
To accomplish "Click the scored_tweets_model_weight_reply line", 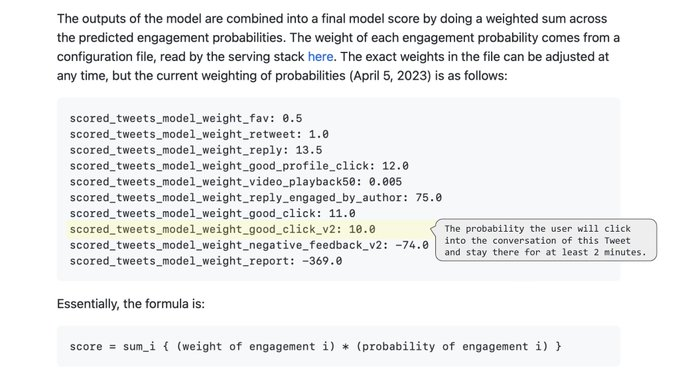I will pyautogui.click(x=196, y=150).
